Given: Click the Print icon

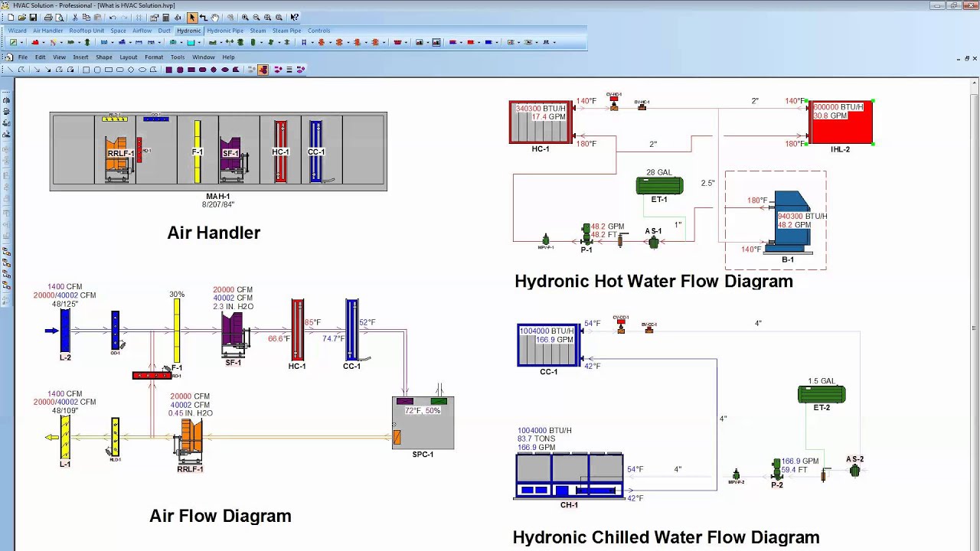Looking at the screenshot, I should pos(48,18).
